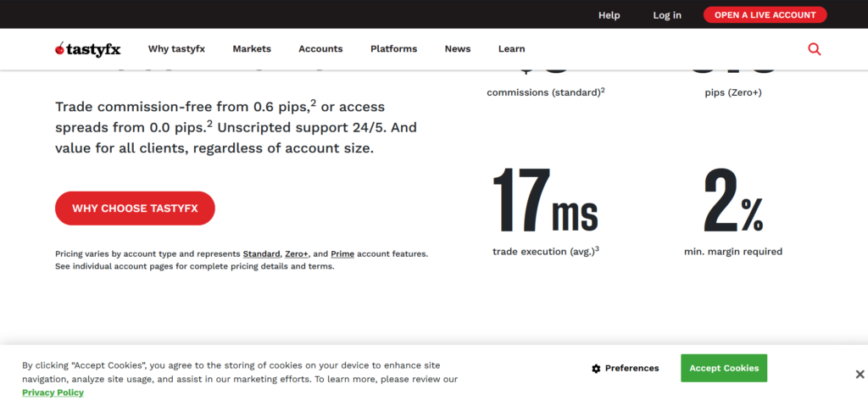Accept cookies with the green button
868x406 pixels.
tap(724, 369)
